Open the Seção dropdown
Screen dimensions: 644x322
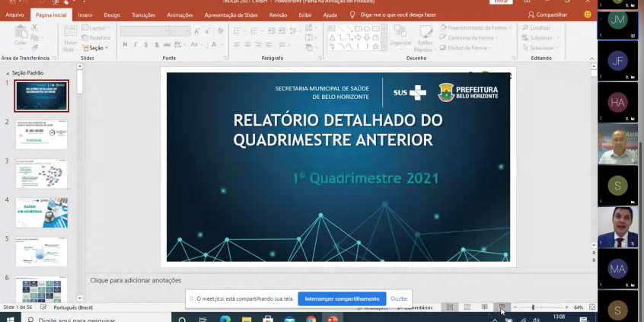95,48
